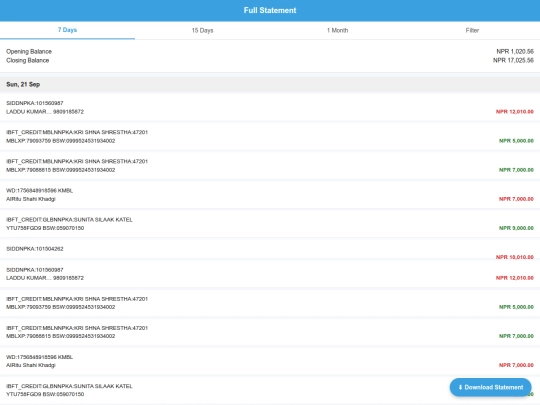This screenshot has height=405, width=540.
Task: Click NPR 12,010.00 amount below NPR 10,010.00
Action: coord(515,278)
